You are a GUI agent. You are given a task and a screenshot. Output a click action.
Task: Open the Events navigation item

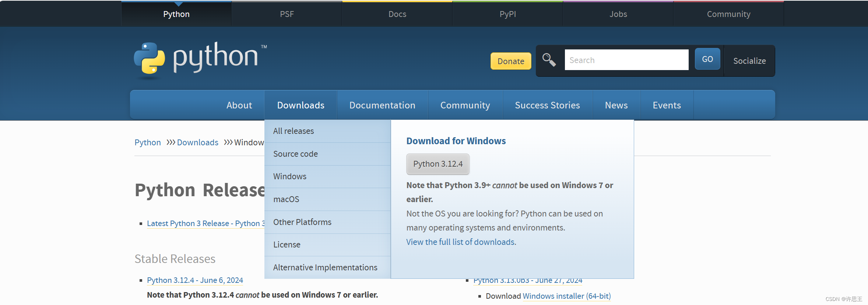click(667, 105)
